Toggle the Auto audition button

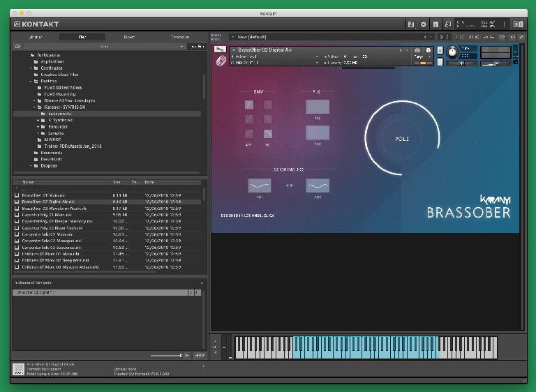point(200,356)
